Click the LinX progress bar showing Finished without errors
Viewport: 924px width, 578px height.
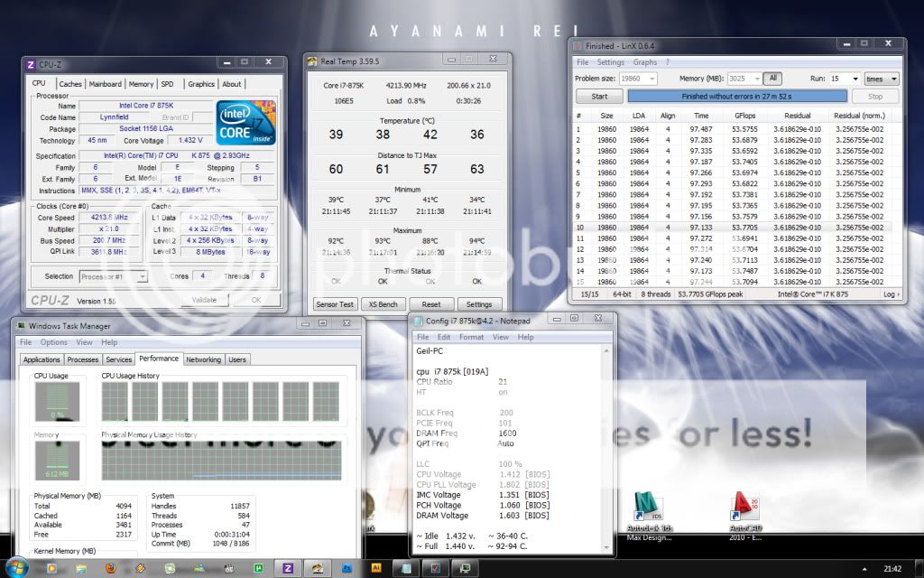736,96
